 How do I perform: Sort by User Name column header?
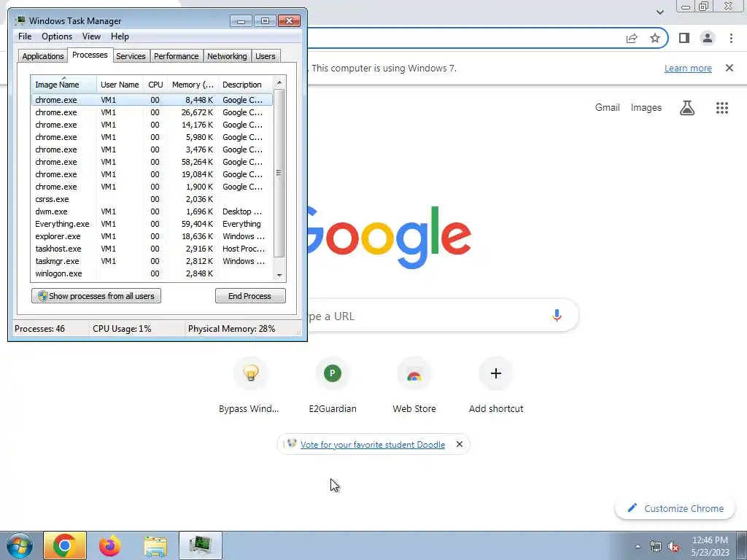(120, 85)
